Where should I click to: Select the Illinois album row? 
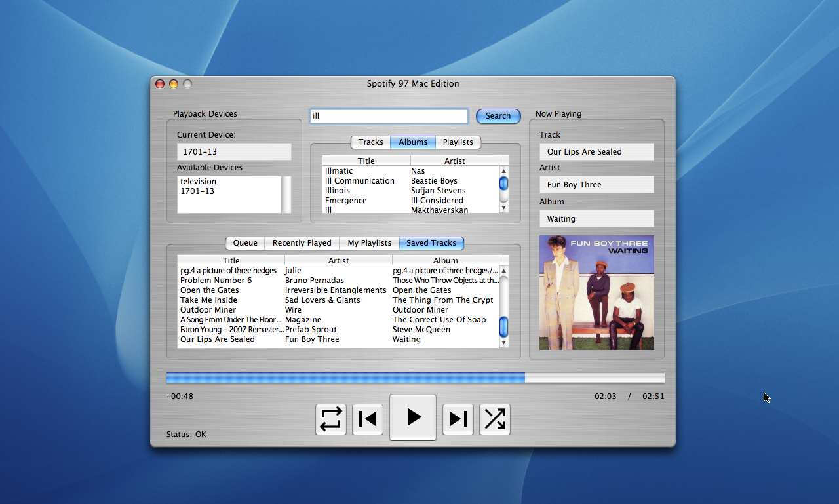[x=410, y=191]
